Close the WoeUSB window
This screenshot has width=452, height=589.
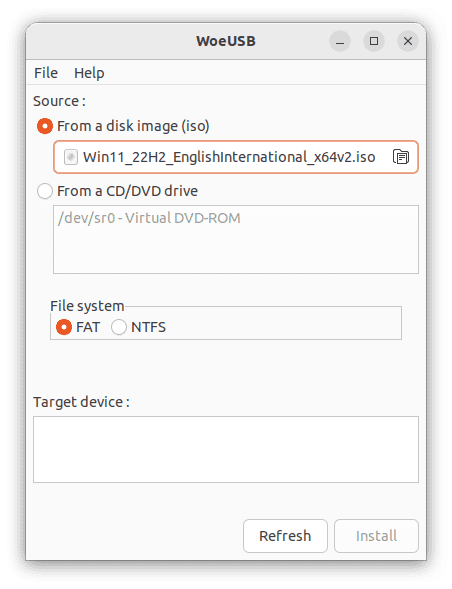pyautogui.click(x=408, y=41)
